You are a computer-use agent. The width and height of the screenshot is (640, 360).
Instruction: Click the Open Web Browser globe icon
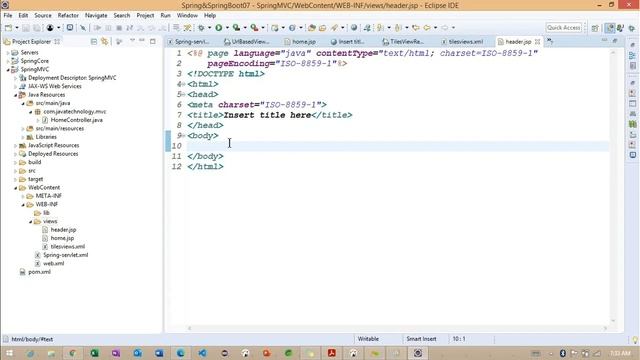tap(354, 28)
